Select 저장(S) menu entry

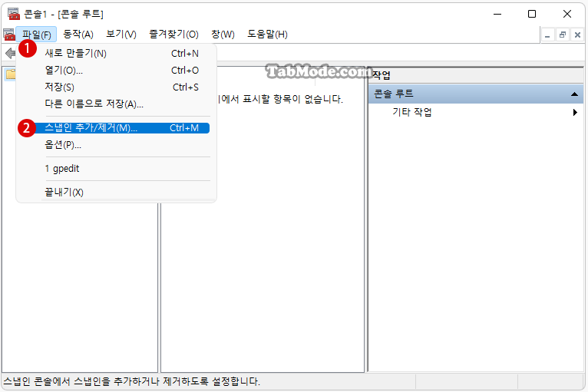click(116, 87)
